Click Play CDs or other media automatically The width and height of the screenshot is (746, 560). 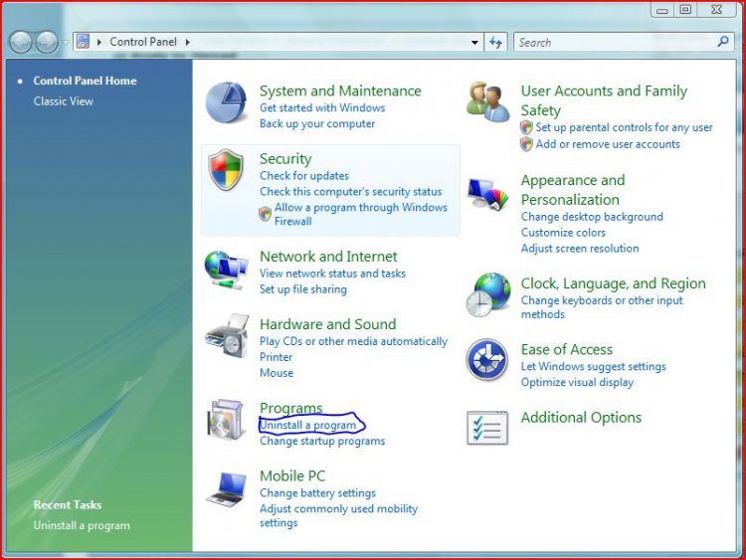coord(353,341)
